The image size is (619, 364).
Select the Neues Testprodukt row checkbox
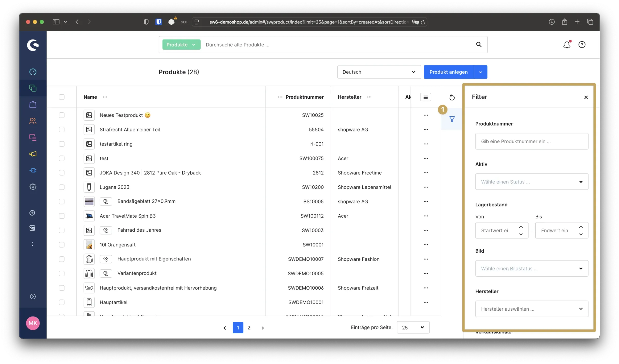(x=62, y=115)
